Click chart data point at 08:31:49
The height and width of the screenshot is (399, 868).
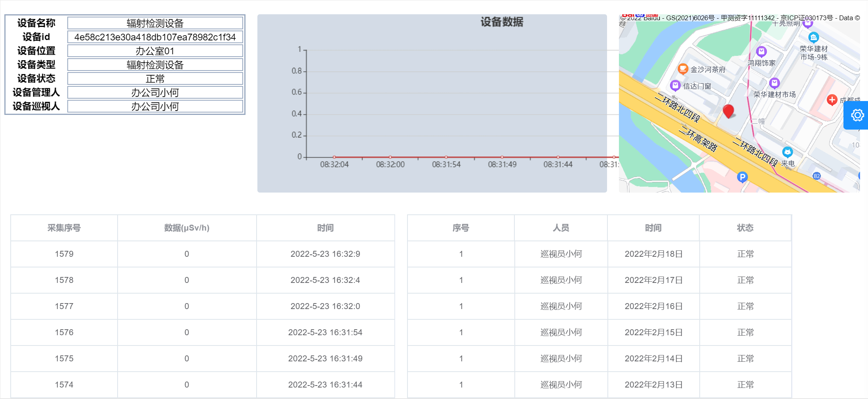tap(502, 157)
